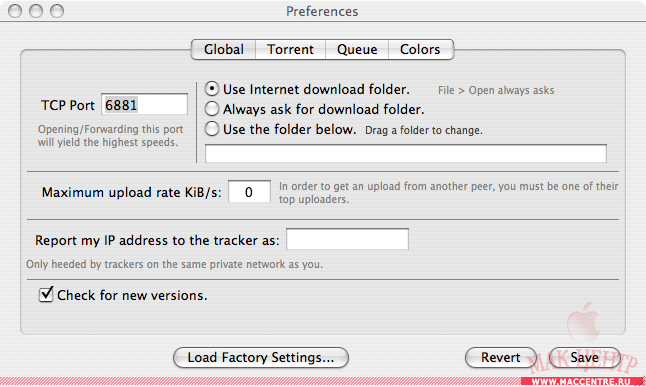This screenshot has height=387, width=646.
Task: Click the TCP Port field
Action: click(145, 105)
